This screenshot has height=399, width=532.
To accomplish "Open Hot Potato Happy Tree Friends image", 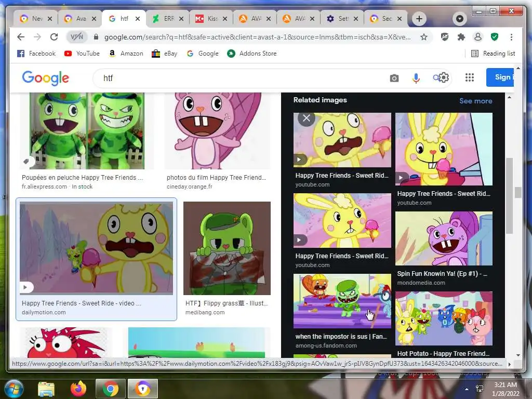I will pos(444,318).
